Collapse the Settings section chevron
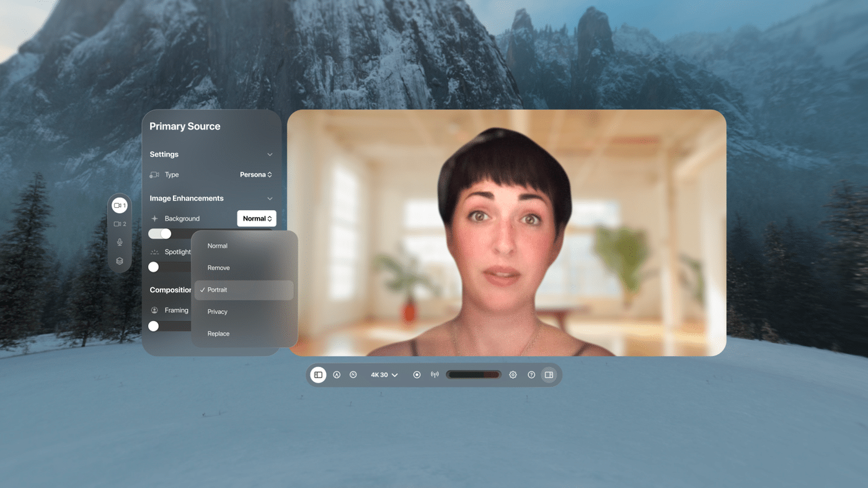 point(270,154)
